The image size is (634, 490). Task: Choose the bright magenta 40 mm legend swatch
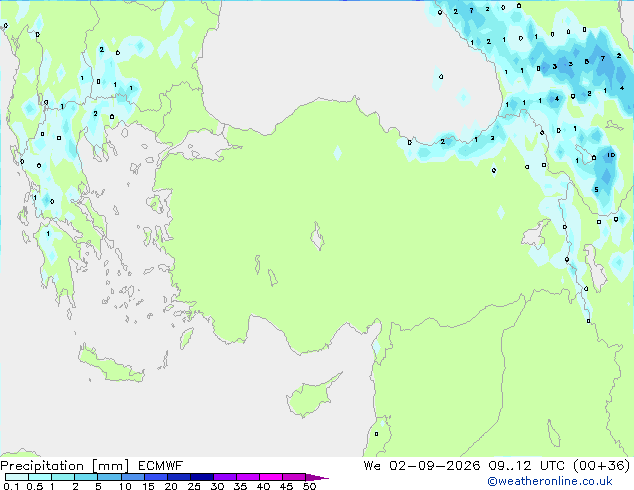point(271,477)
